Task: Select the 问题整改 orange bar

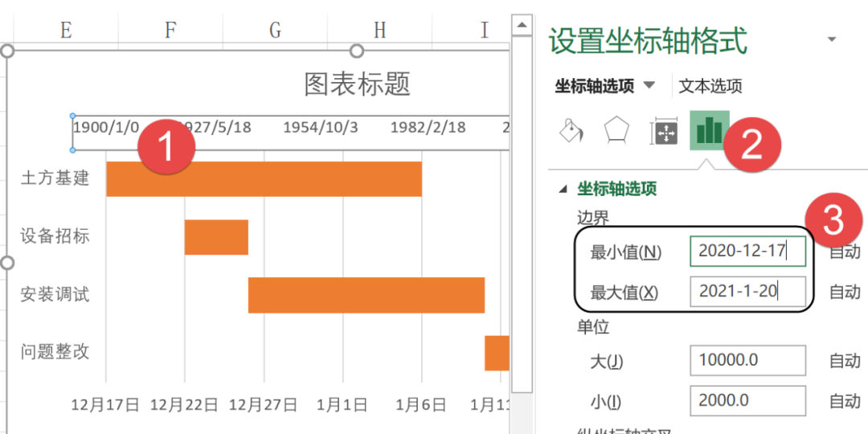Action: coord(497,353)
